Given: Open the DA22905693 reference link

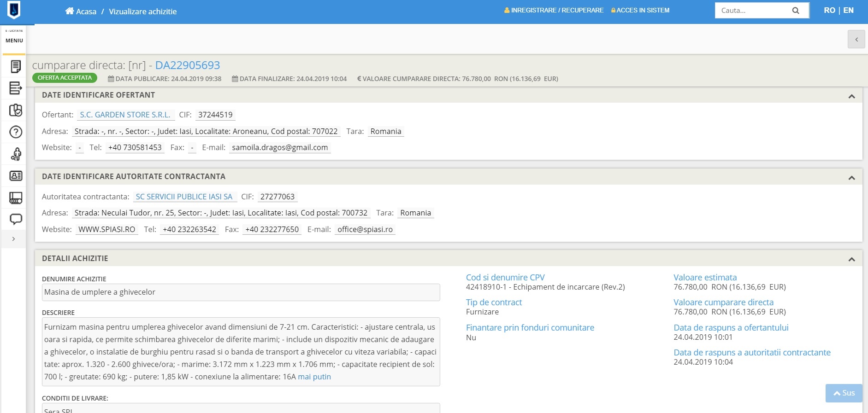Looking at the screenshot, I should (188, 65).
